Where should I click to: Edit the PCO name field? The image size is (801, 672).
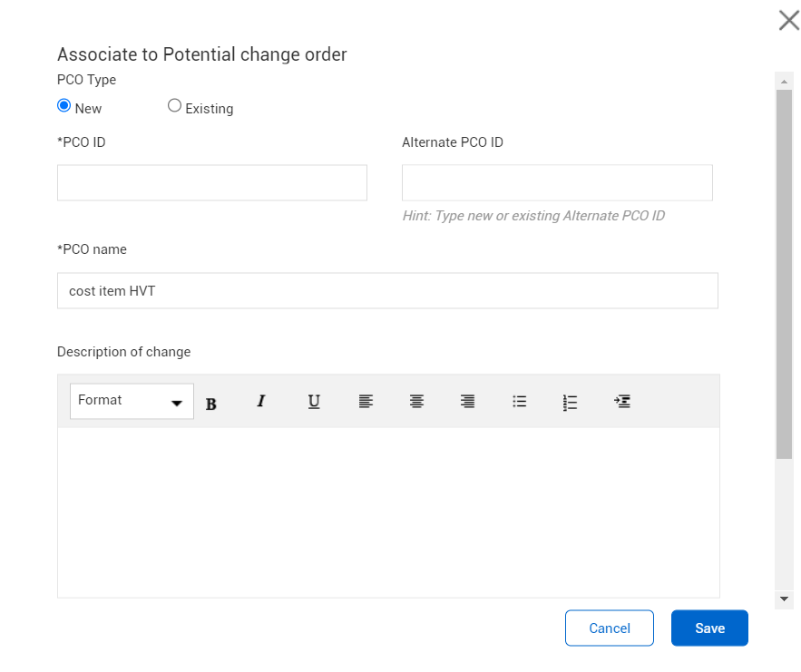[x=387, y=290]
